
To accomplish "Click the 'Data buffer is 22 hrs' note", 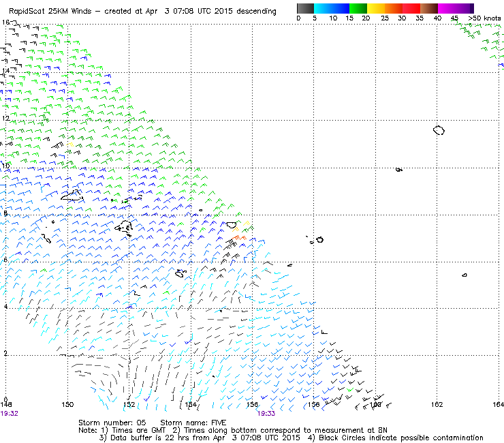I will click(x=145, y=438).
